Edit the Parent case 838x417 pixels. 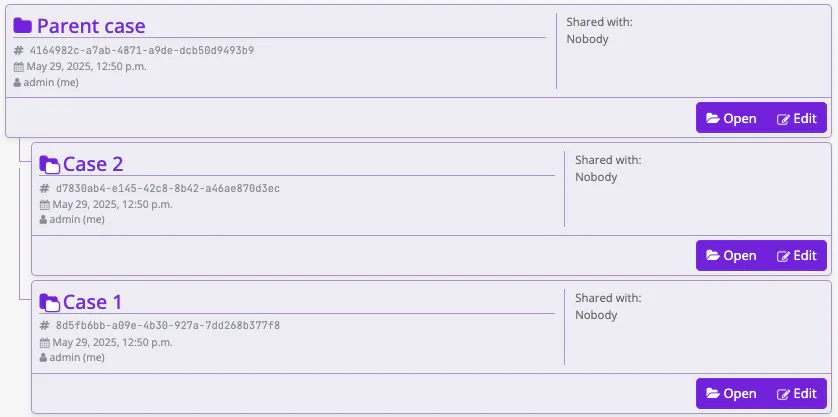pyautogui.click(x=796, y=118)
